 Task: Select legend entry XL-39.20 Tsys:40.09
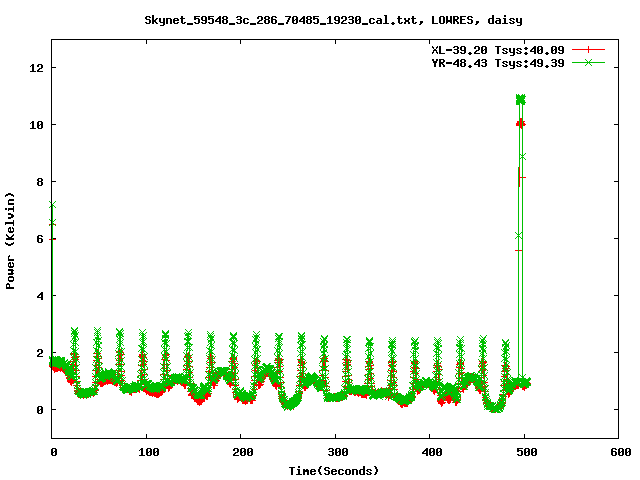[498, 50]
